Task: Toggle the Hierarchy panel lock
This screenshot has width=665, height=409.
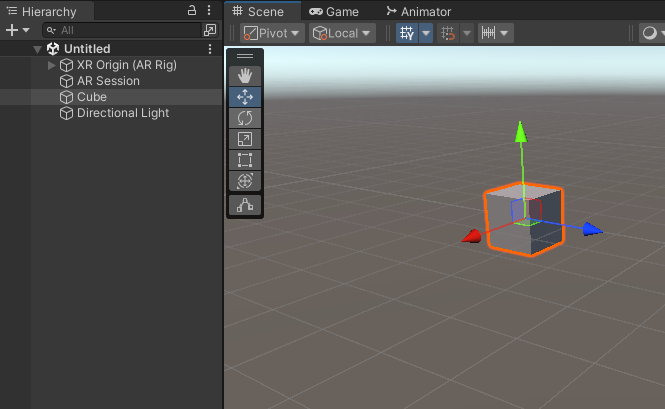Action: click(192, 11)
